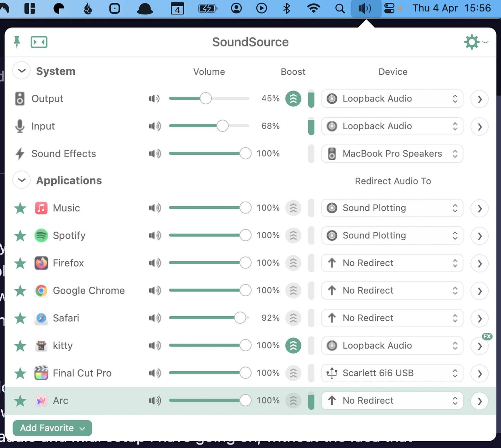
Task: Enable Boost for Spotify
Action: click(x=293, y=236)
